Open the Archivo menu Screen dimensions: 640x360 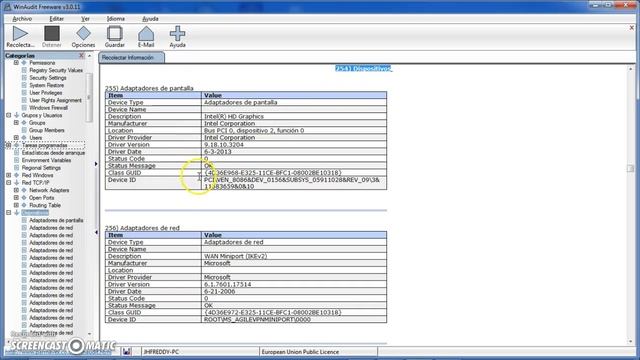(x=22, y=19)
